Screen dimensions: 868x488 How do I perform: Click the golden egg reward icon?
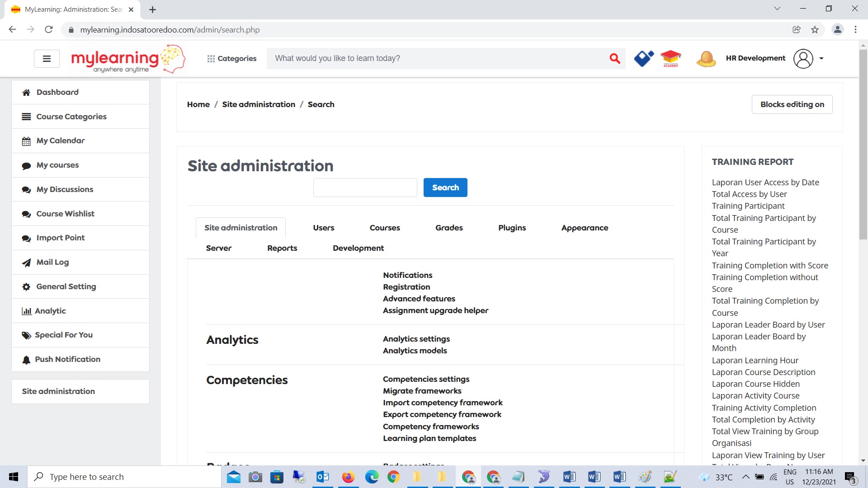tap(706, 58)
